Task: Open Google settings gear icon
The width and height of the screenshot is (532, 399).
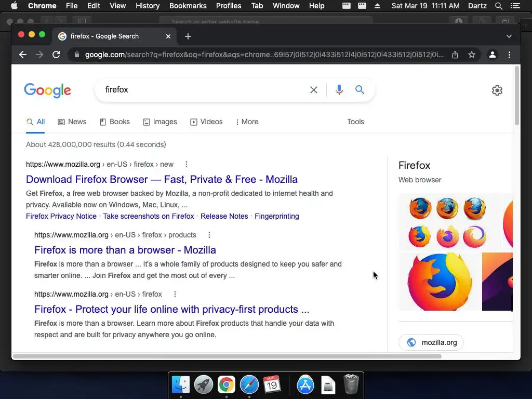Action: tap(497, 90)
